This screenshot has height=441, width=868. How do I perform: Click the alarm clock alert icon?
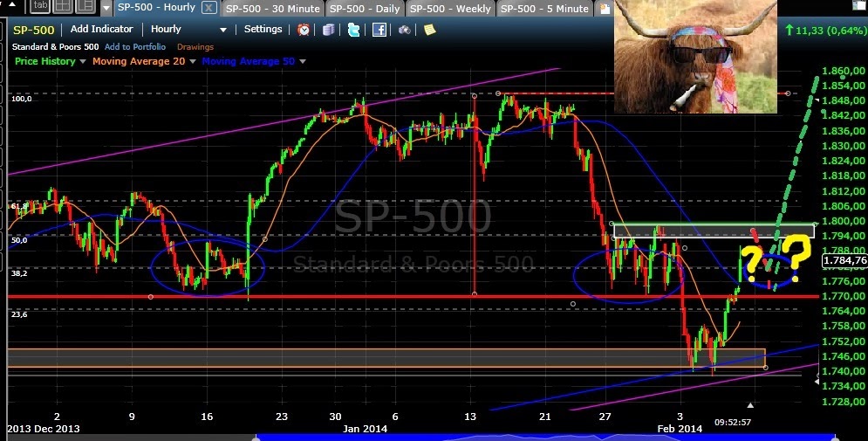[x=304, y=30]
